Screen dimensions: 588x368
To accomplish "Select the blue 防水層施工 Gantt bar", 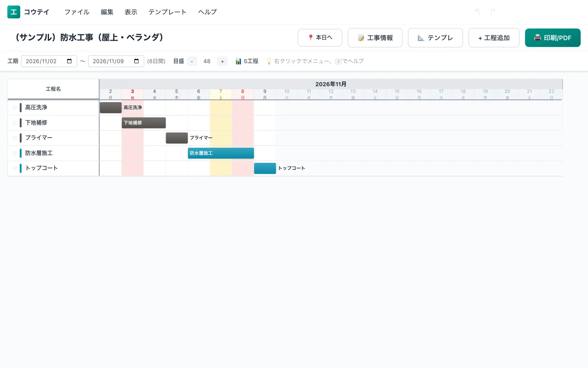I will tap(221, 153).
